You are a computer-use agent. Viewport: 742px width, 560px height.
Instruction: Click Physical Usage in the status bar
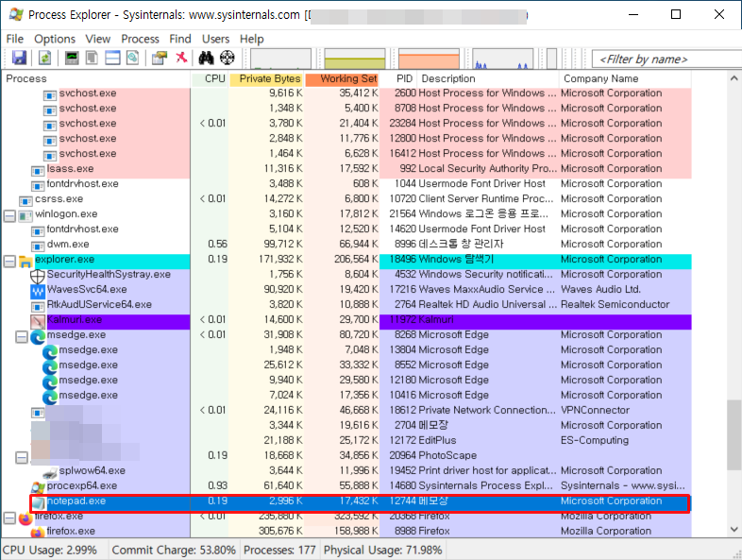coord(383,550)
